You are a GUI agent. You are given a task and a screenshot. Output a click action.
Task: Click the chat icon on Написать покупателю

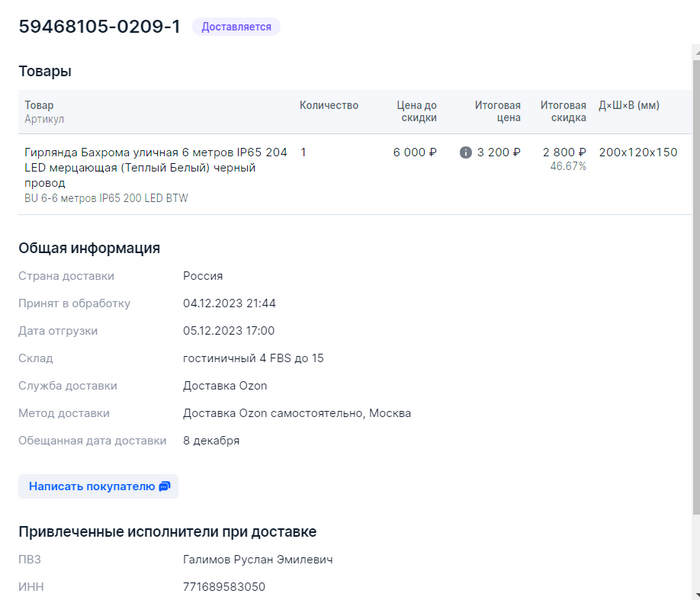pyautogui.click(x=165, y=487)
